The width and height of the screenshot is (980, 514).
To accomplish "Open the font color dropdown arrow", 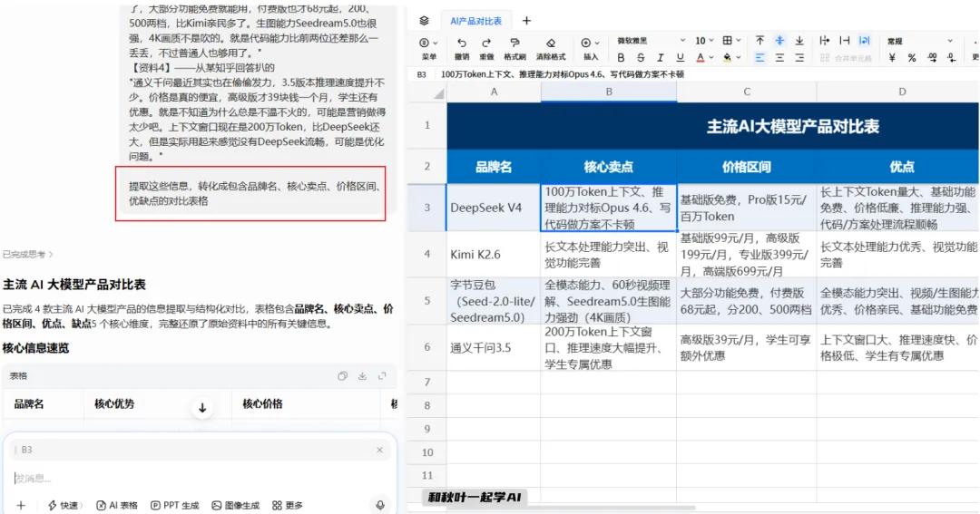I will tap(711, 58).
